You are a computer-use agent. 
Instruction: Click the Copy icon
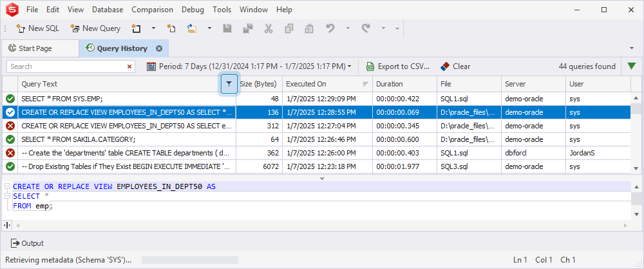pos(289,28)
